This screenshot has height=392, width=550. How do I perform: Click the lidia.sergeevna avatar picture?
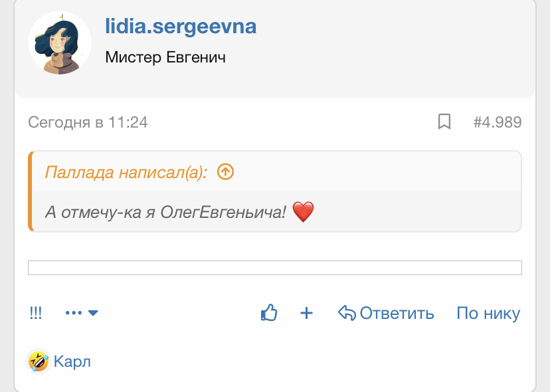60,43
